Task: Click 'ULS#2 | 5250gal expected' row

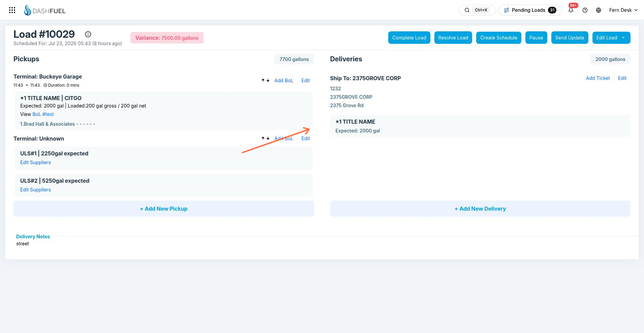Action: pos(164,185)
